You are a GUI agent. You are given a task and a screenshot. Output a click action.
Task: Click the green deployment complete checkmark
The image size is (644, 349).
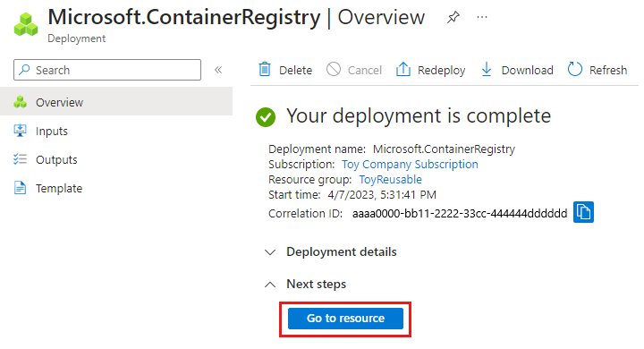(266, 117)
